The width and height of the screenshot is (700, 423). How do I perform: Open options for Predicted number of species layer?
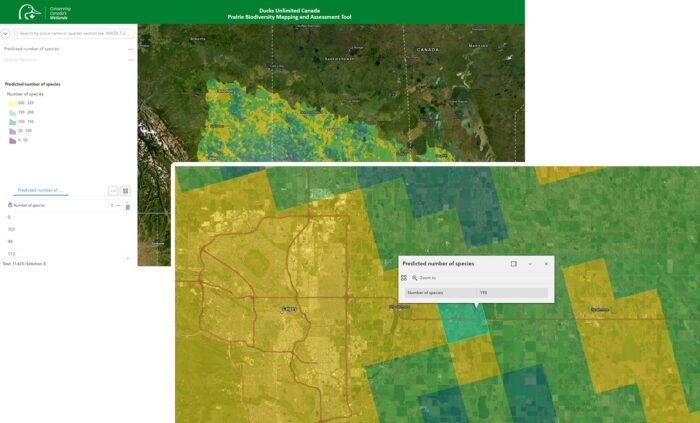[x=130, y=48]
